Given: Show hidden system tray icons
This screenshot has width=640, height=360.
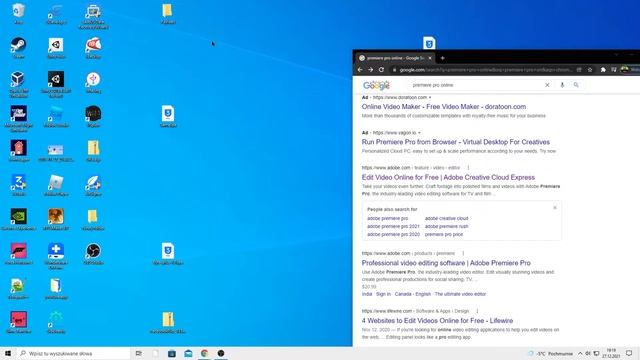Looking at the screenshot, I should point(580,353).
